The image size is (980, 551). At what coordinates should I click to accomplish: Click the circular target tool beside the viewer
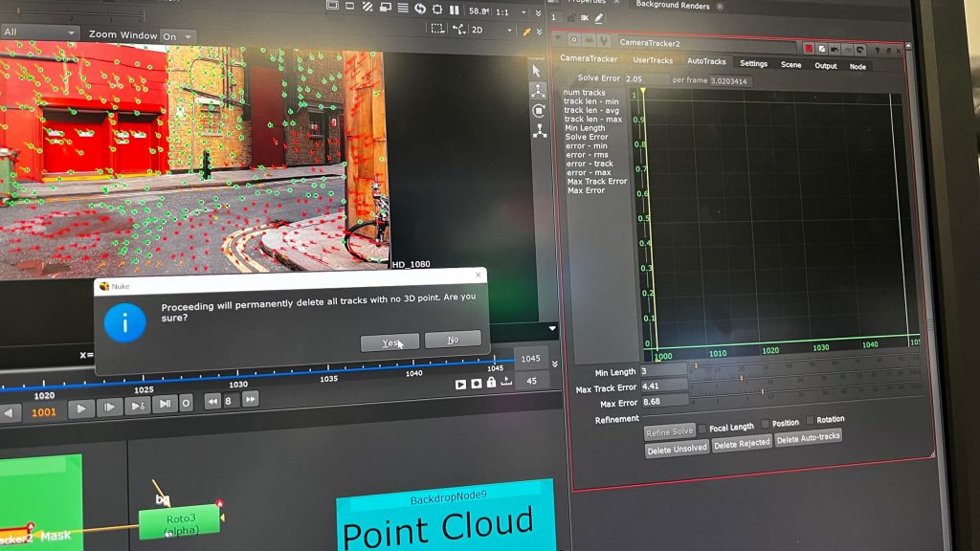pyautogui.click(x=538, y=111)
